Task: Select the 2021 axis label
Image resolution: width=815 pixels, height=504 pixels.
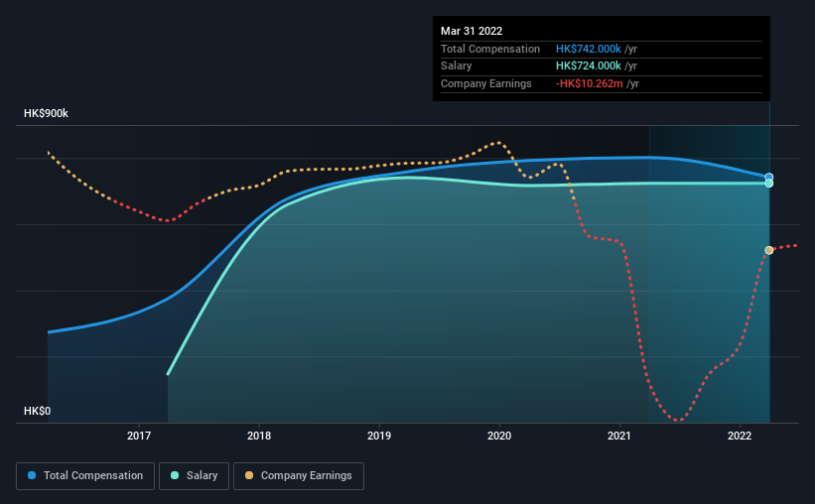Action: point(619,436)
